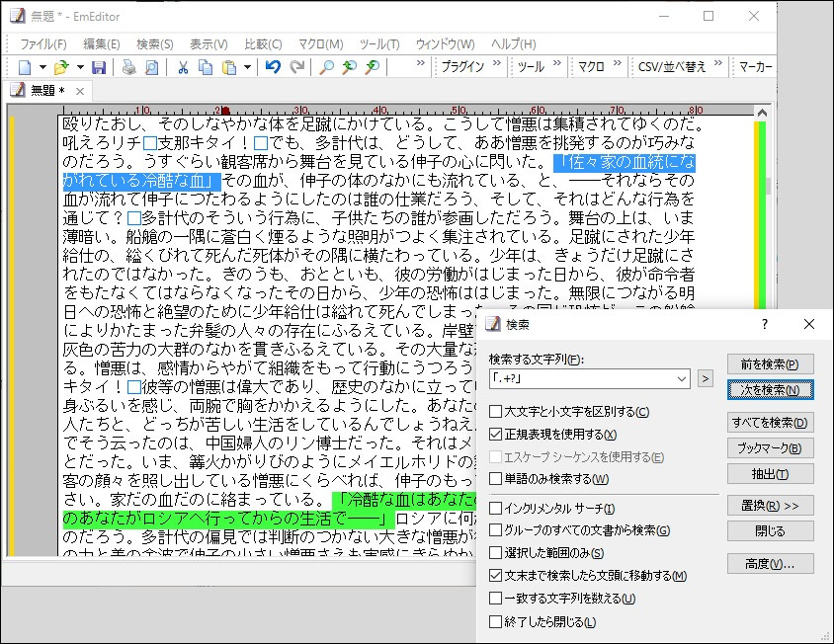This screenshot has width=834, height=644.
Task: Open the 検索(S) menu
Action: coord(155,44)
